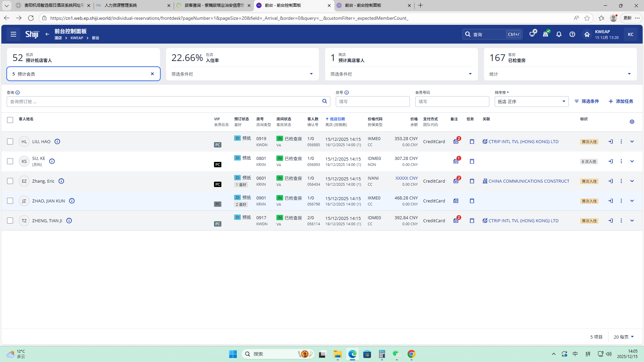This screenshot has width=644, height=362.
Task: Click the home icon next to KWEAP
Action: point(587,34)
